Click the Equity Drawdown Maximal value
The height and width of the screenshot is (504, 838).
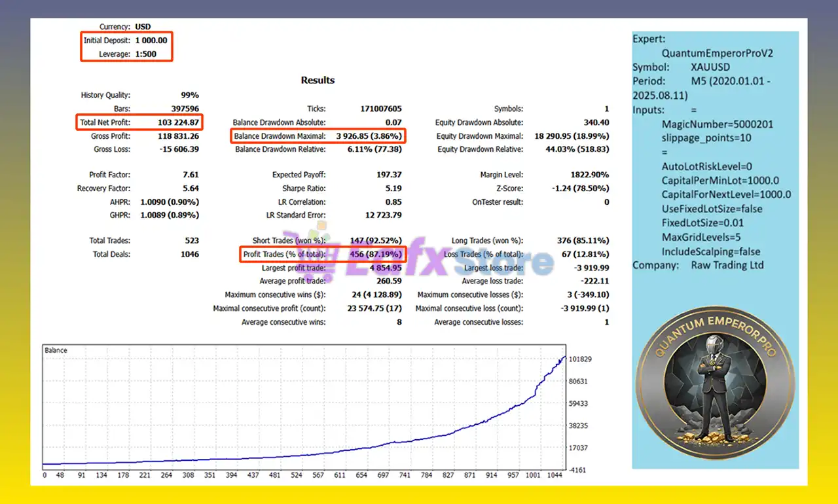click(572, 136)
